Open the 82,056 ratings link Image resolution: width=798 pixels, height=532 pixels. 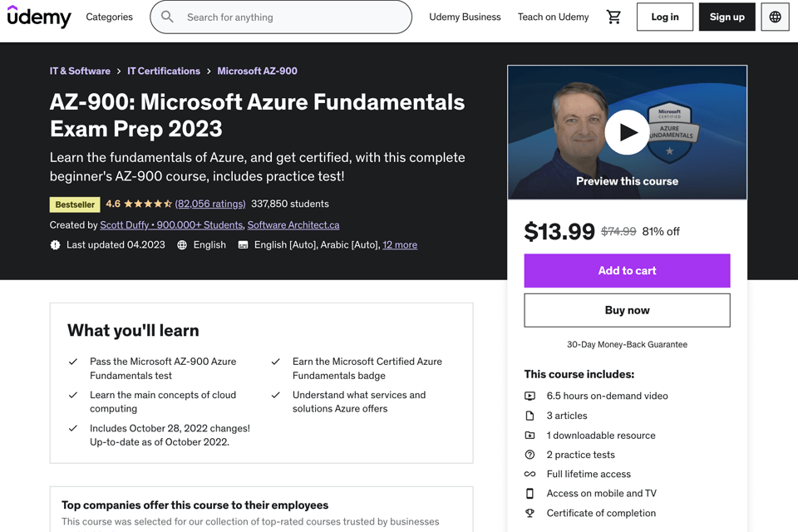210,204
